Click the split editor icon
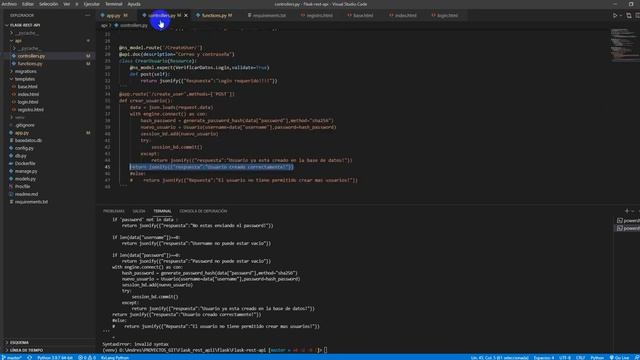This screenshot has width=640, height=360. coord(637,16)
